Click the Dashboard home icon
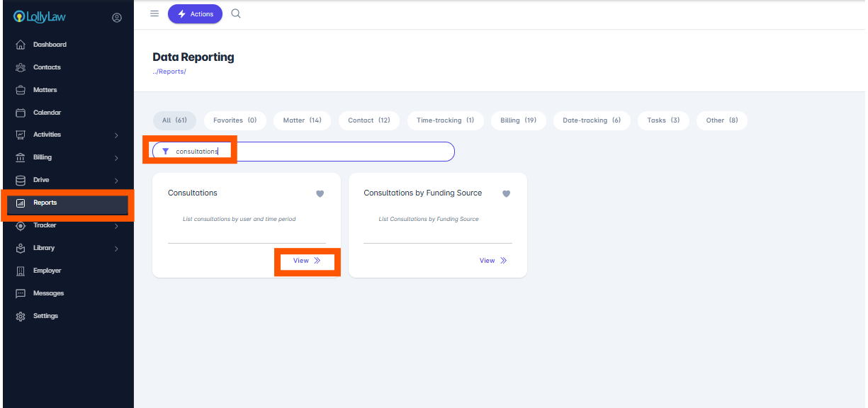This screenshot has width=868, height=408. 21,45
